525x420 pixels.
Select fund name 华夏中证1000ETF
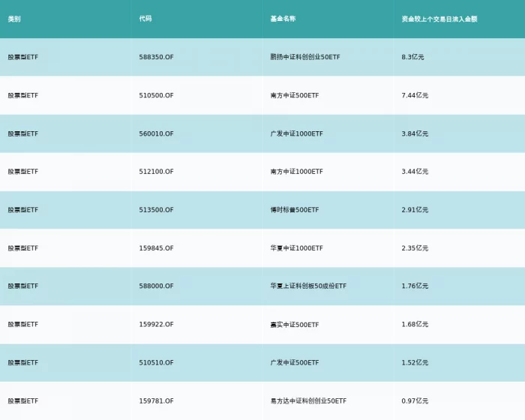297,248
